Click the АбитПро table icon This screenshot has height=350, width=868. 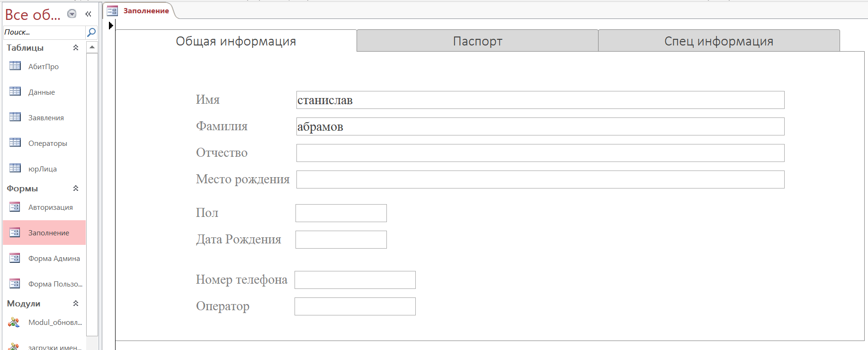pyautogui.click(x=15, y=66)
